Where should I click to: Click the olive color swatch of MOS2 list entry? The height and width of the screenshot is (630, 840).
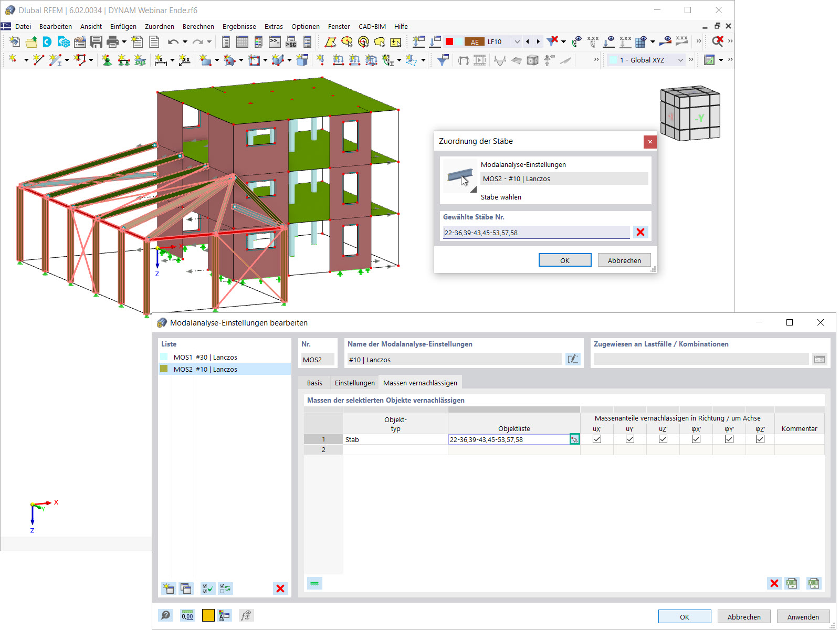click(164, 369)
